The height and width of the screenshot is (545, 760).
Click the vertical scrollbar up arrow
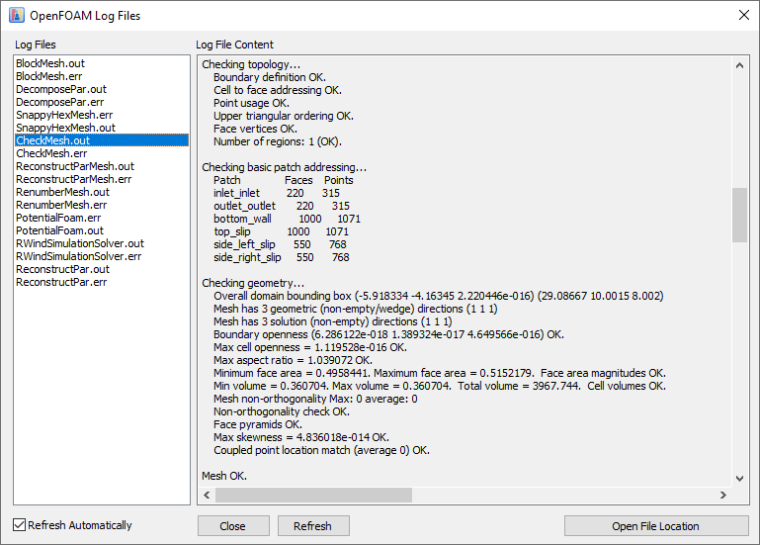[x=739, y=65]
